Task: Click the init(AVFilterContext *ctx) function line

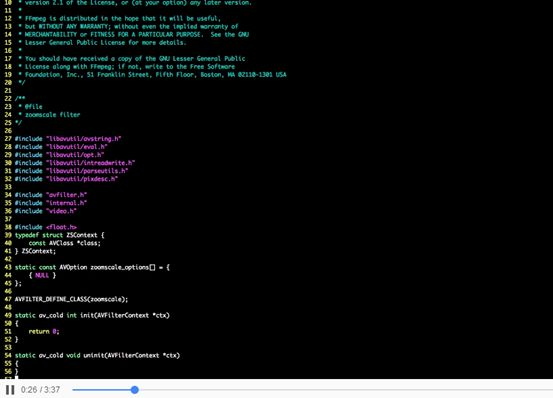Action: coord(92,315)
